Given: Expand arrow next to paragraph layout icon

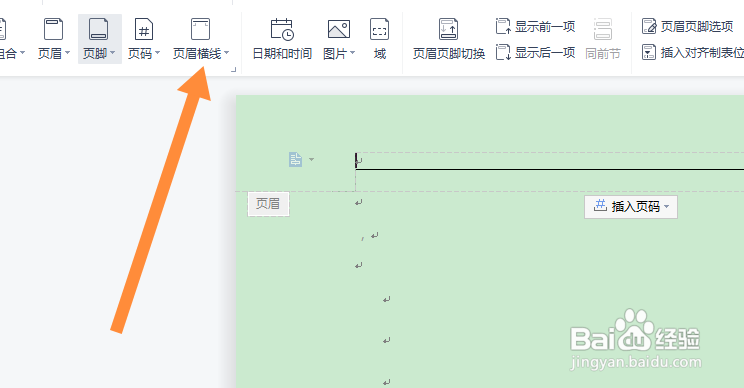Looking at the screenshot, I should tap(311, 159).
